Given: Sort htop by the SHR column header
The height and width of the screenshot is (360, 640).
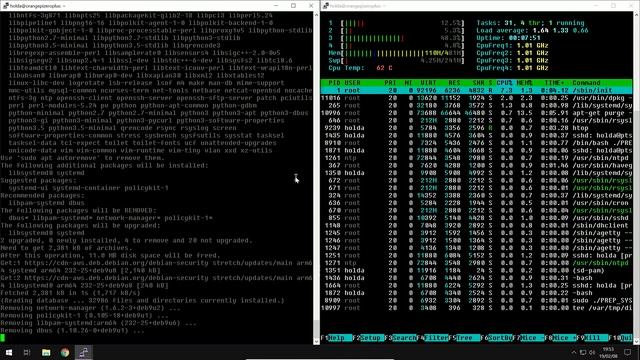Looking at the screenshot, I should tap(478, 83).
